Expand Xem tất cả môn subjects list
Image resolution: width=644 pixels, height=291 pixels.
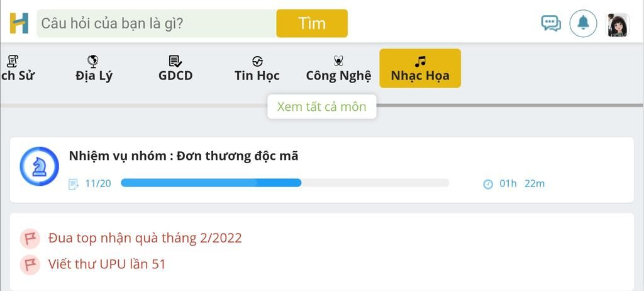tap(321, 107)
